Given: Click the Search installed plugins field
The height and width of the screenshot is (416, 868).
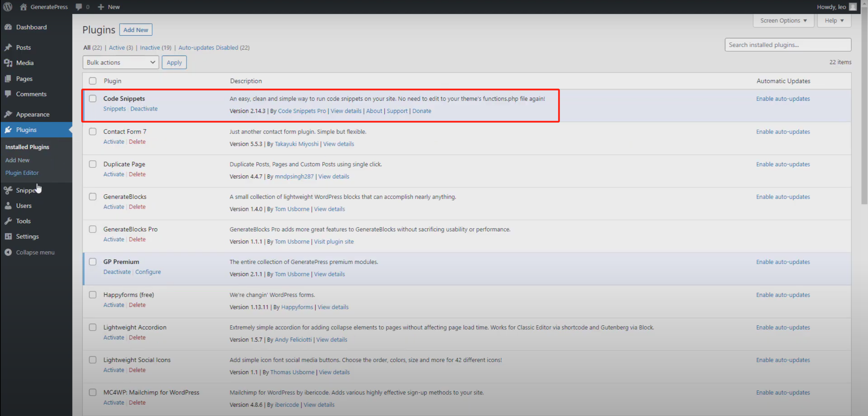Looking at the screenshot, I should point(788,45).
